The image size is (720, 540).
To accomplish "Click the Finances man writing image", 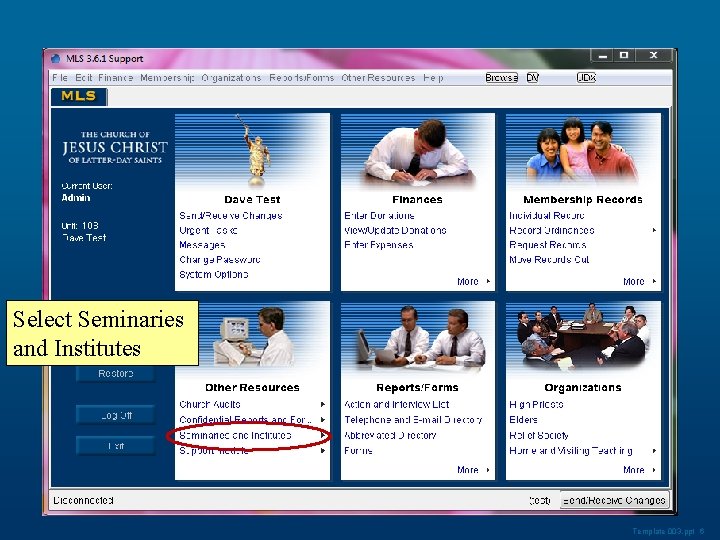I will click(x=417, y=153).
